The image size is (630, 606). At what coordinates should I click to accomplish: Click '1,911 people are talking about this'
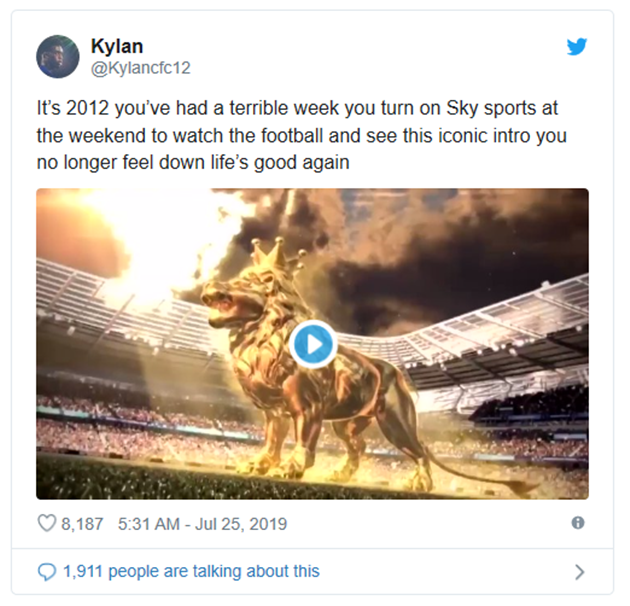[191, 571]
